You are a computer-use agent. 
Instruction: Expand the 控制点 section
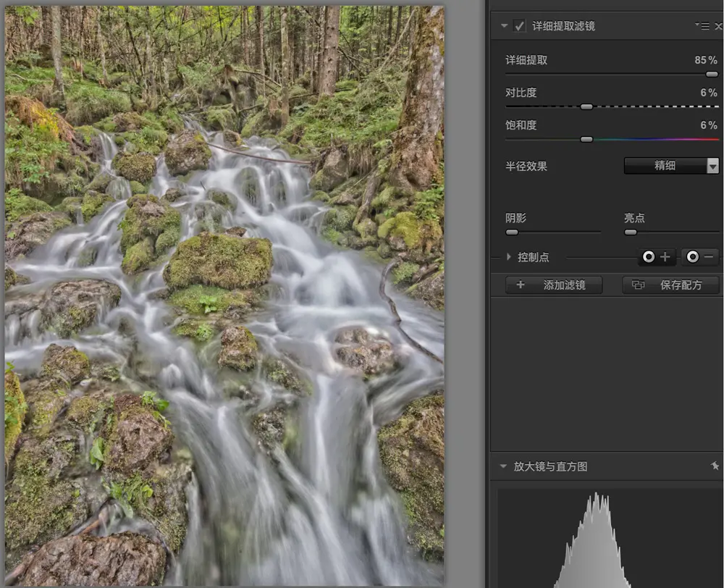pos(508,257)
